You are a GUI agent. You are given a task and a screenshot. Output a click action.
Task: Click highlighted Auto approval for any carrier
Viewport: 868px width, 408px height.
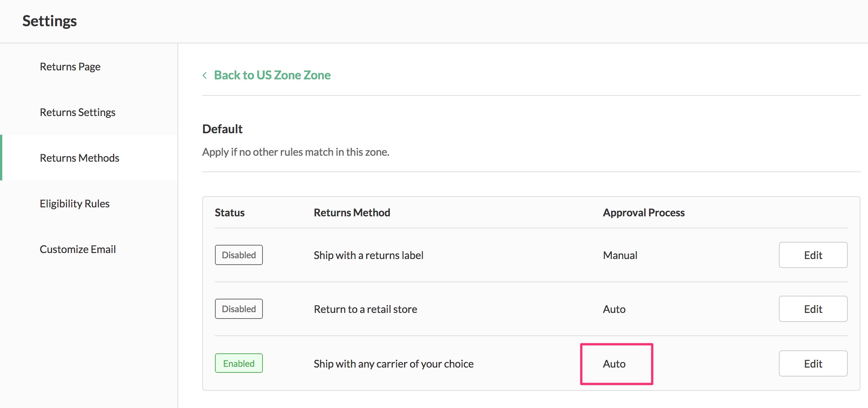click(614, 364)
